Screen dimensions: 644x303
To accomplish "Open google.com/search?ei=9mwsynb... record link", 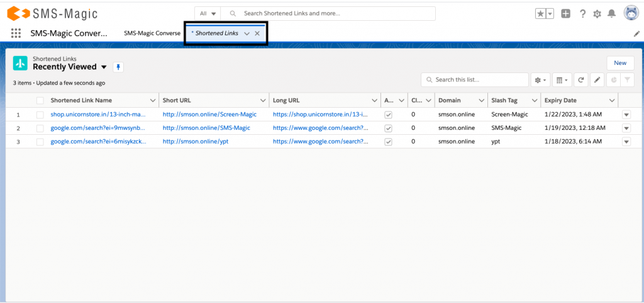I will tap(97, 128).
